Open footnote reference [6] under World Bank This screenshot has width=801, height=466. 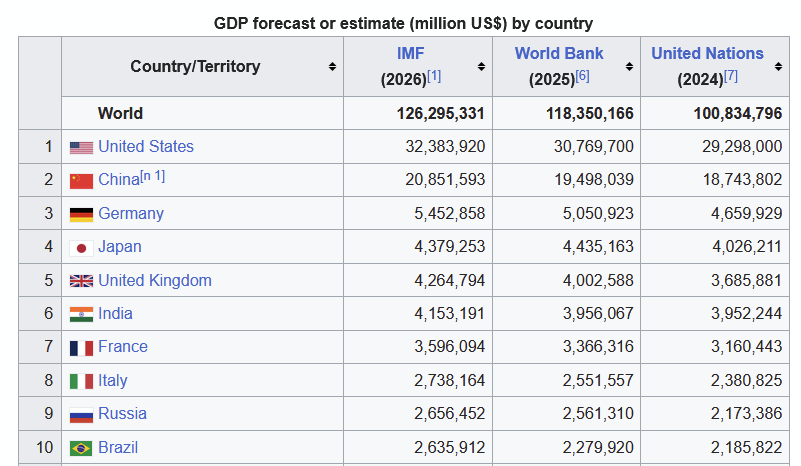582,76
